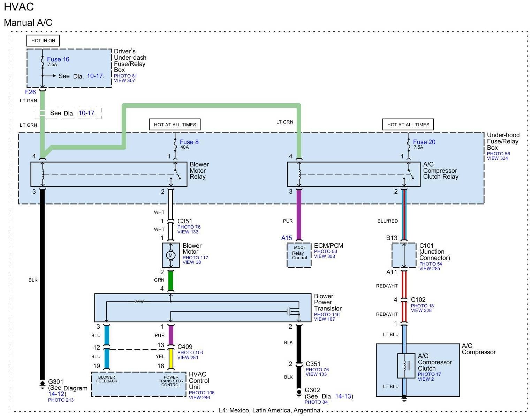532x418 pixels.
Task: Open the Fuse 20 link
Action: coord(424,142)
